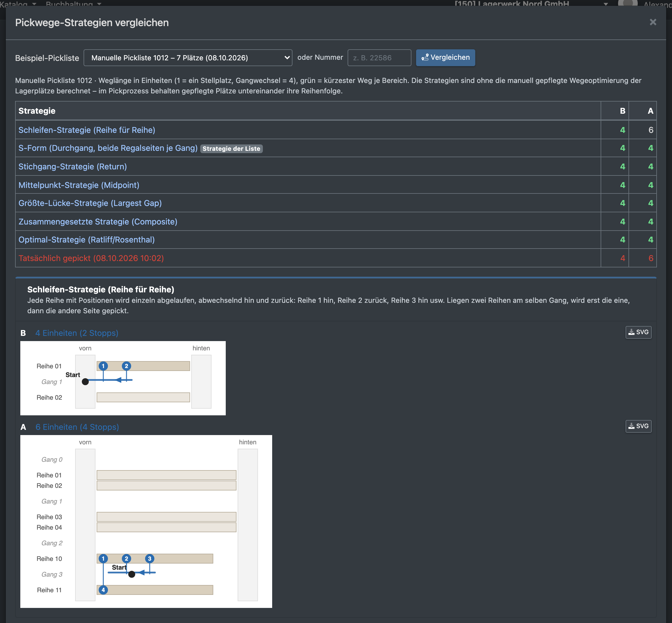Click the Start dot in area A diagram
The width and height of the screenshot is (672, 623).
click(132, 574)
